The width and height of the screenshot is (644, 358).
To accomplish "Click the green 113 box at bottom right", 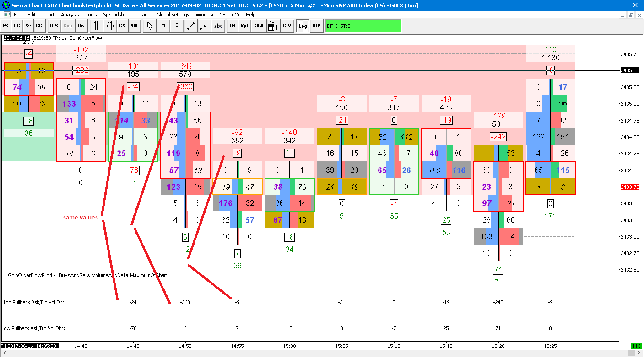I will point(636,347).
